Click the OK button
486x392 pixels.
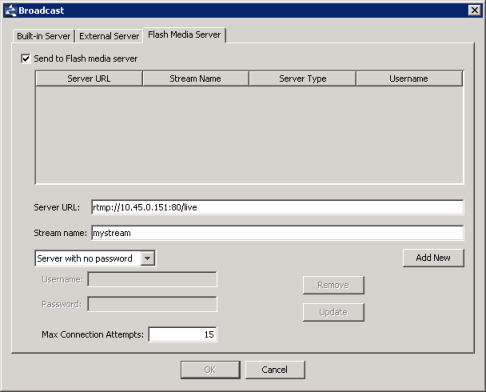pyautogui.click(x=210, y=370)
